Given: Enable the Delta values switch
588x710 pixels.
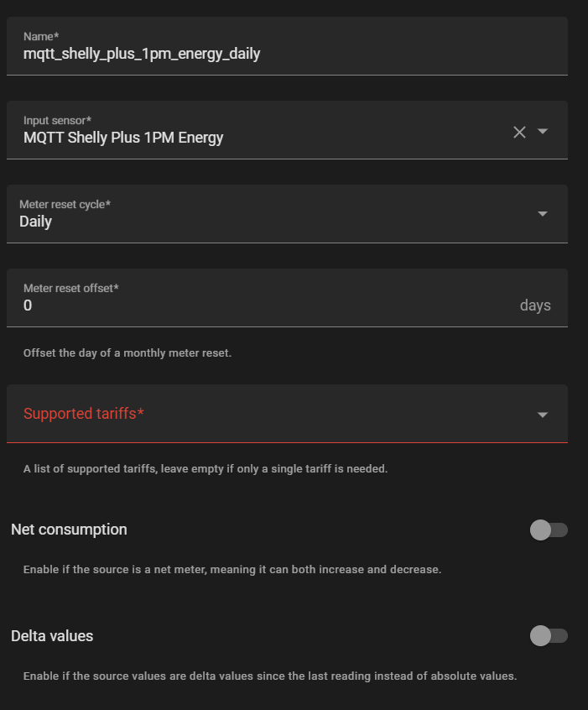Looking at the screenshot, I should click(x=549, y=636).
